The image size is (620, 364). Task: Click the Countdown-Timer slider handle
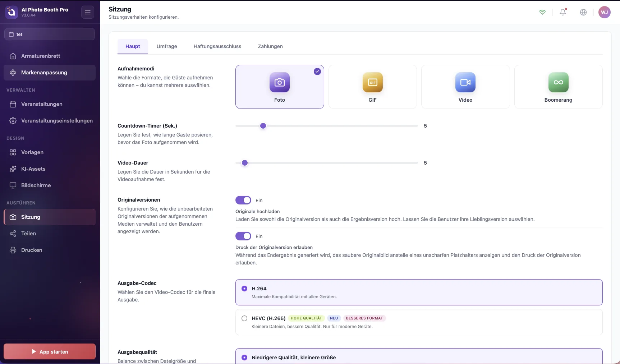[263, 126]
